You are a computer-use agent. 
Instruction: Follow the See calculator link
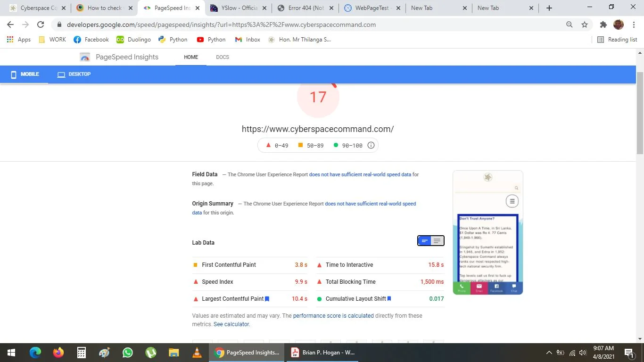231,324
